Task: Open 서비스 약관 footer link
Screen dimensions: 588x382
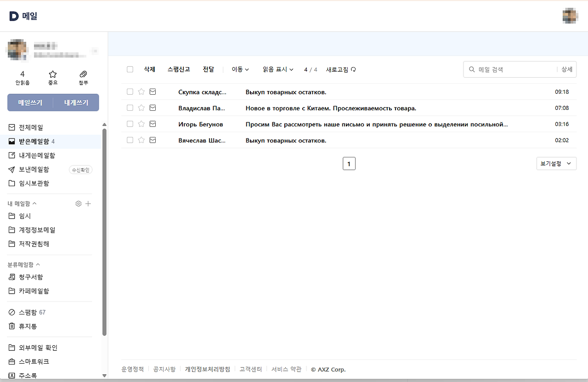Action: coord(287,369)
